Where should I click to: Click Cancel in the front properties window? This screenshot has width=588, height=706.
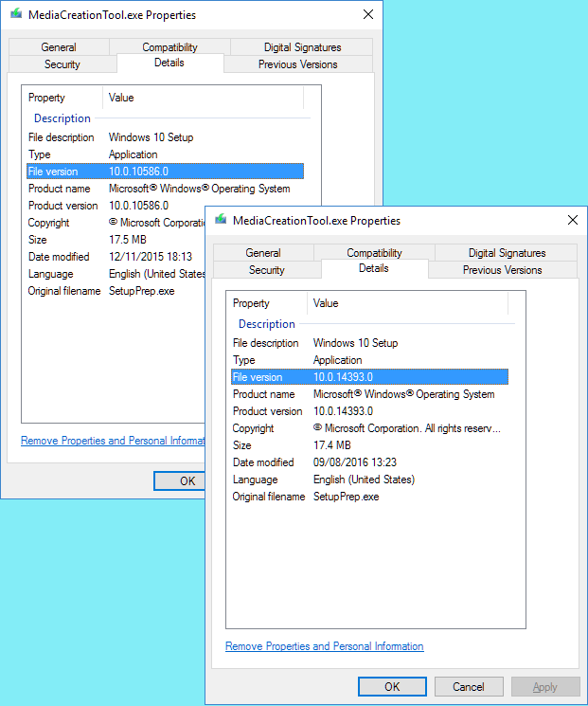tap(469, 686)
